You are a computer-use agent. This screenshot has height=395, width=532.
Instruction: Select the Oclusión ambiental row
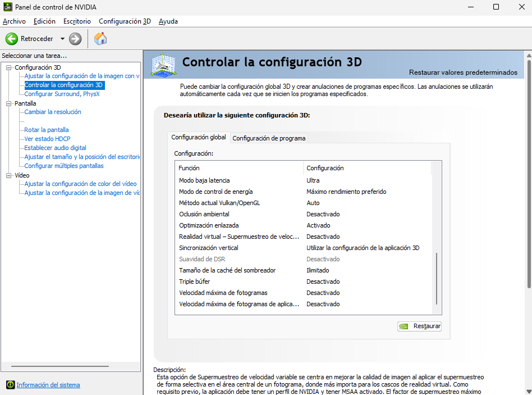coord(304,214)
